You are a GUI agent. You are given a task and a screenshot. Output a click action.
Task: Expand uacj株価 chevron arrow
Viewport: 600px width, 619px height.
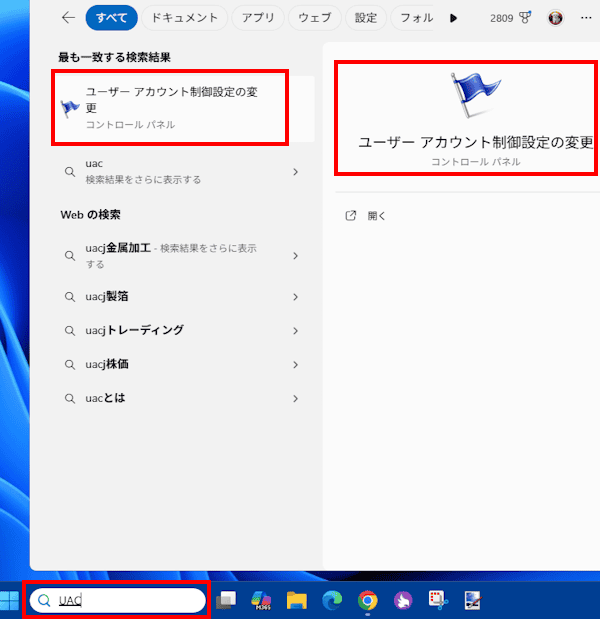tap(295, 365)
